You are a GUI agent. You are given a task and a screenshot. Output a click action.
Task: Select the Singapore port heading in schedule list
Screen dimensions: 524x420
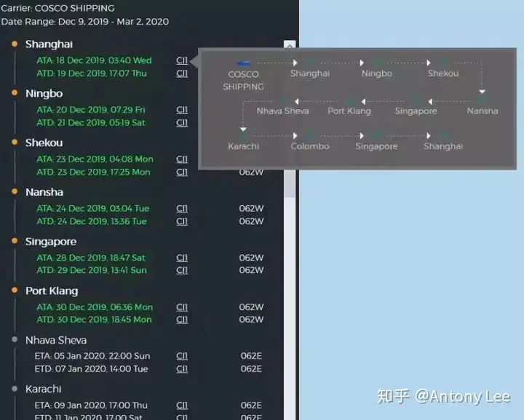[x=51, y=242]
